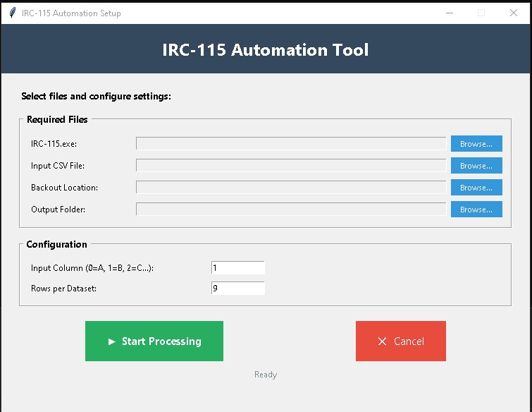Focus the Input Column number field
This screenshot has height=412, width=532.
(237, 268)
